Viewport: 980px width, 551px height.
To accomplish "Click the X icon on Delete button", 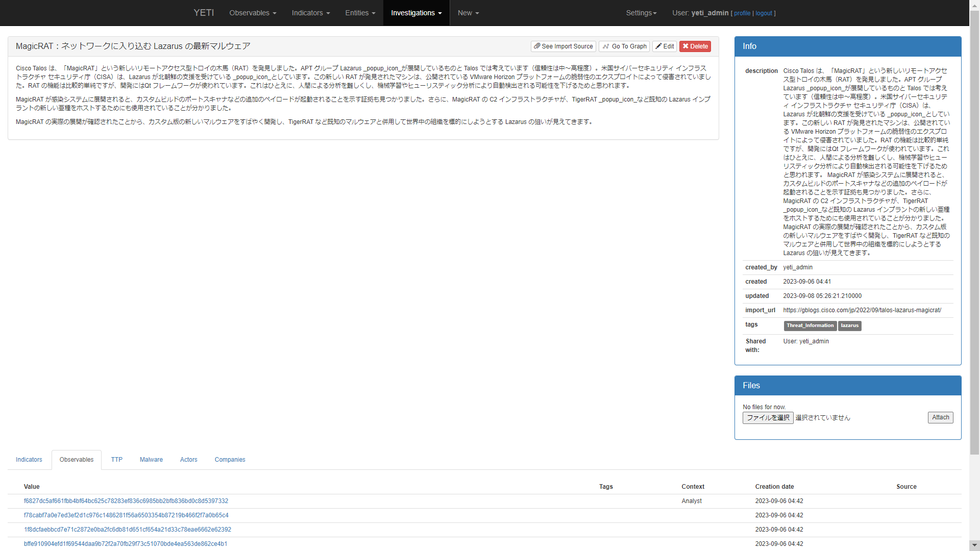I will [x=685, y=46].
